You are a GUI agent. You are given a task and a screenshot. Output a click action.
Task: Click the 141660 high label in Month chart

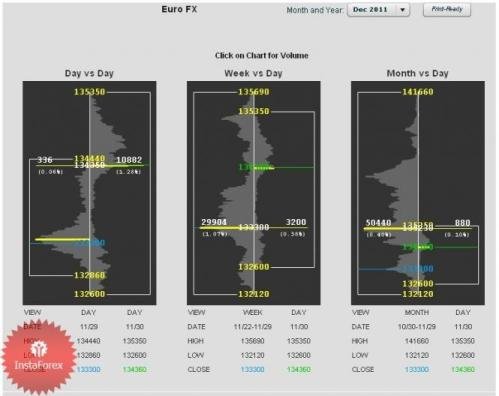click(x=418, y=92)
